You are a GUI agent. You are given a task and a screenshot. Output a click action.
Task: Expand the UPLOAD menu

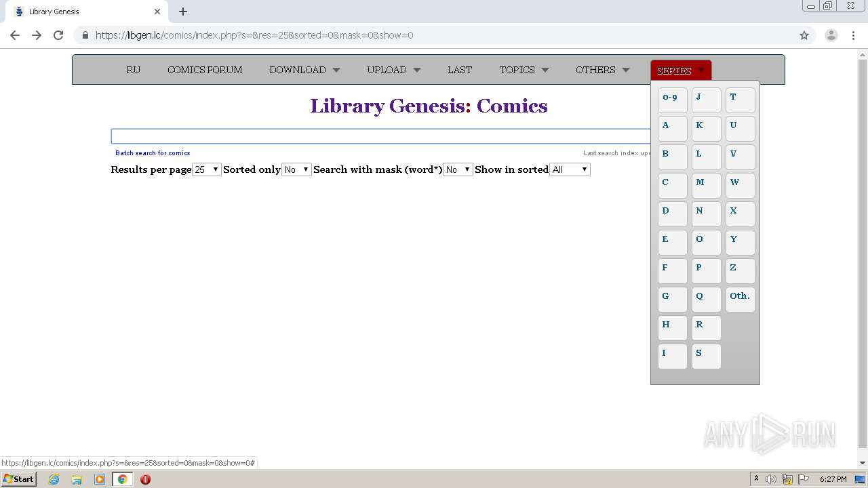(394, 70)
